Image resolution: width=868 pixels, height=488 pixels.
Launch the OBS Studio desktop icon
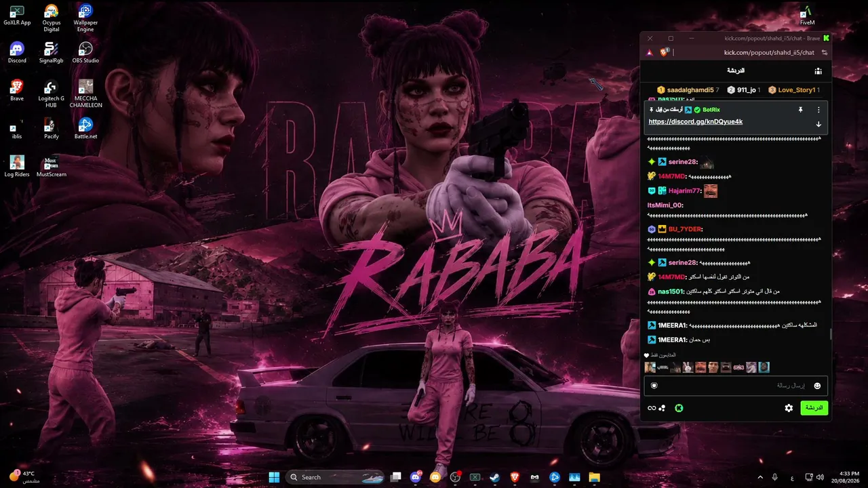click(x=85, y=53)
